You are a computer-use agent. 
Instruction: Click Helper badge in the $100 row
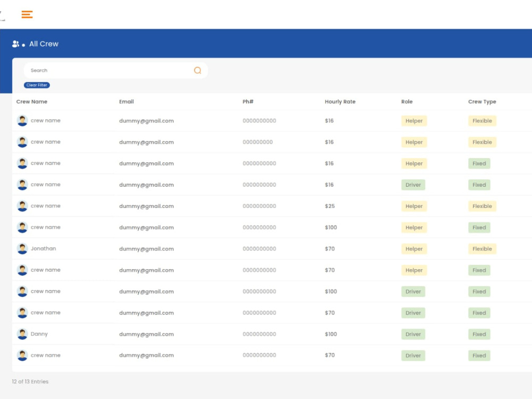(x=414, y=227)
